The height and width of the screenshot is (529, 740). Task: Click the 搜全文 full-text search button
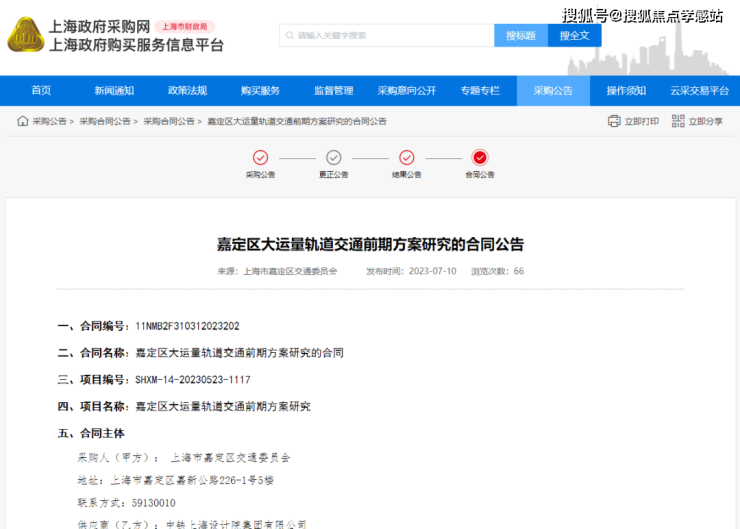point(575,36)
